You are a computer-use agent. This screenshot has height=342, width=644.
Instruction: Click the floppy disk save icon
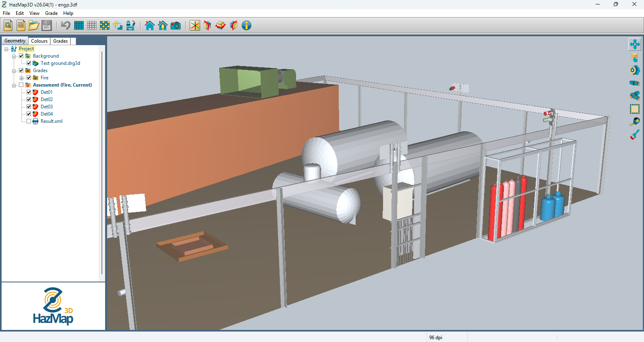[47, 25]
